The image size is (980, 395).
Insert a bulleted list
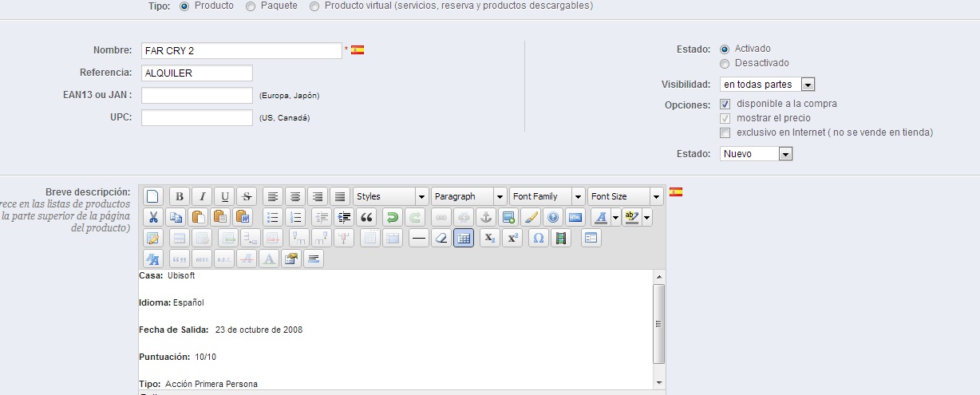272,217
